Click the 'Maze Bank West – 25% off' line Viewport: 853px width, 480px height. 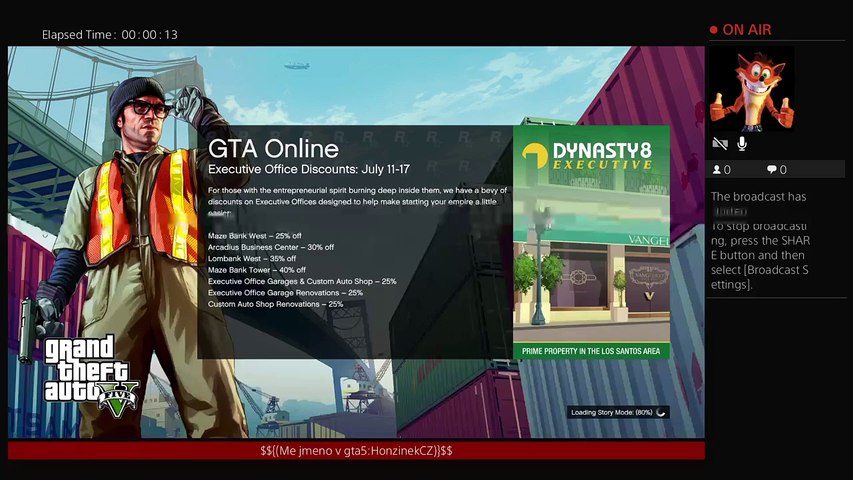[x=255, y=236]
